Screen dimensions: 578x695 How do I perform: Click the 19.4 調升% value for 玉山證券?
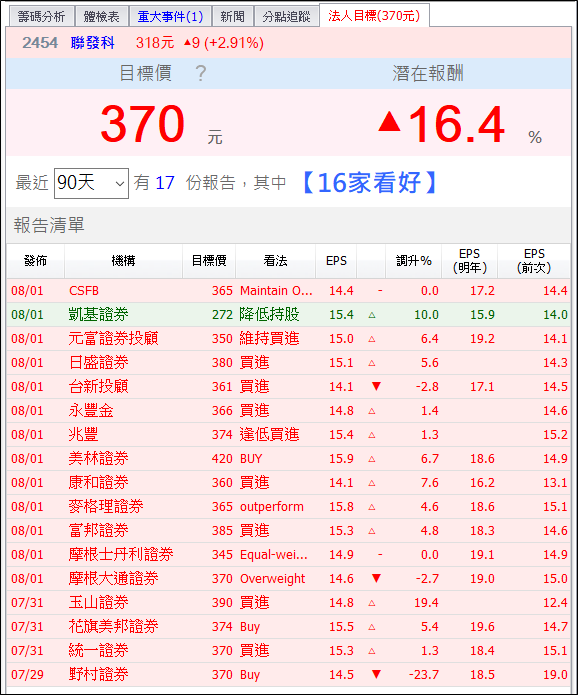click(426, 602)
